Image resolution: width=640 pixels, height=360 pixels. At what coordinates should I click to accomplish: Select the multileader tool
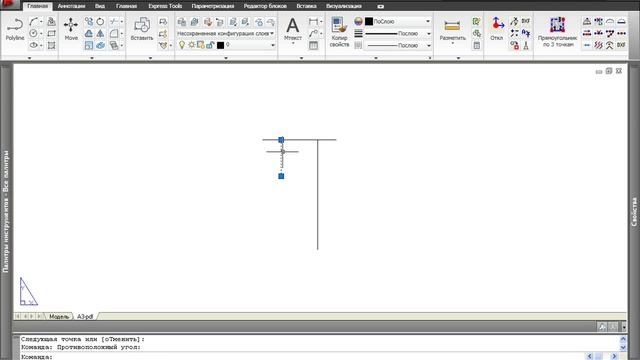click(x=313, y=33)
